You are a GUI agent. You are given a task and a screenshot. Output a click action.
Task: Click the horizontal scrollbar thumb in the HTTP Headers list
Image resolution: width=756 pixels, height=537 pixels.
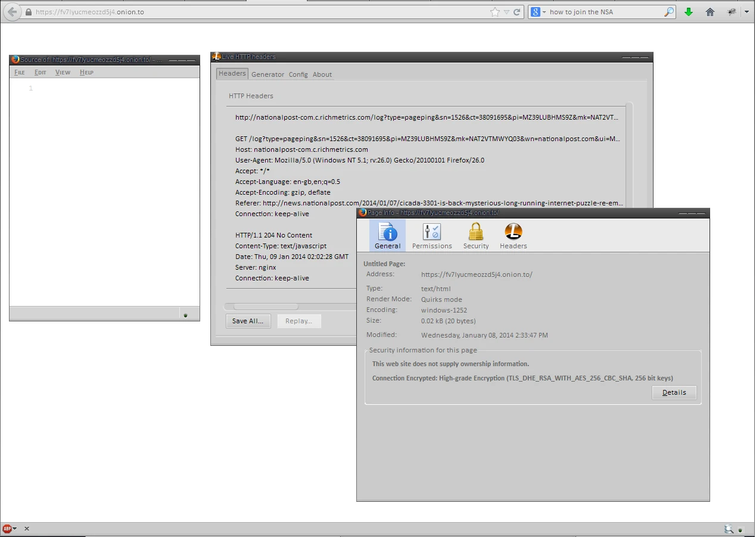[x=266, y=307]
